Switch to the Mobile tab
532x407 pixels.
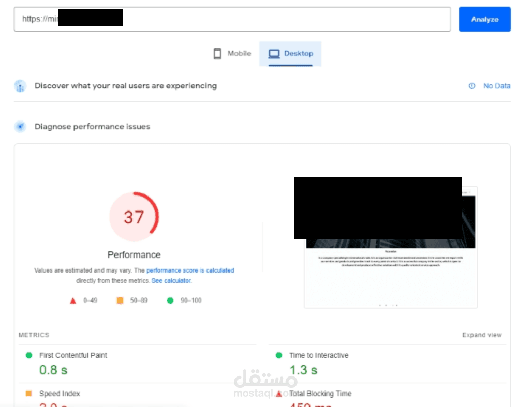232,54
